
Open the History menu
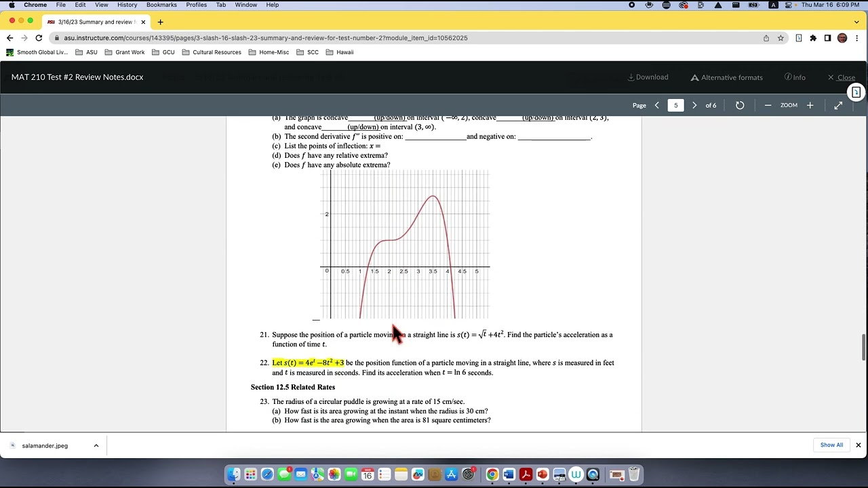(127, 5)
